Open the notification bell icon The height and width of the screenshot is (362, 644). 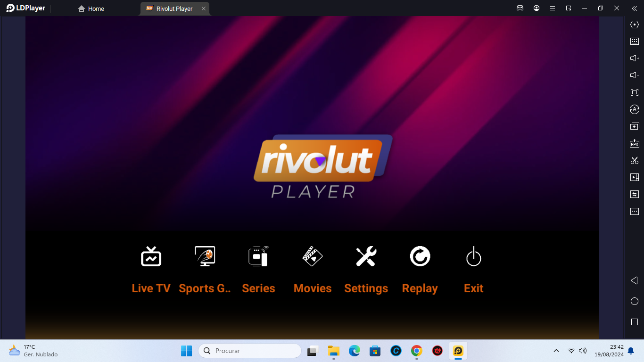631,351
